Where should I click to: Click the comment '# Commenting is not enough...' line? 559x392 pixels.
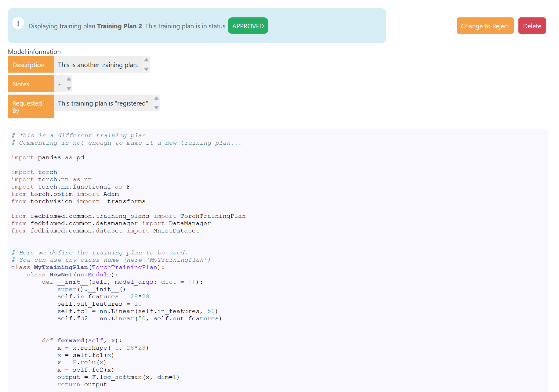tap(126, 143)
